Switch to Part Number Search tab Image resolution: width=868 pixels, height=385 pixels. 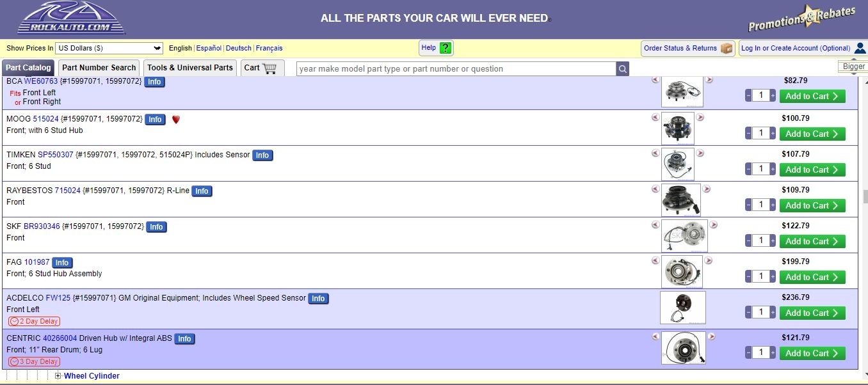(99, 68)
